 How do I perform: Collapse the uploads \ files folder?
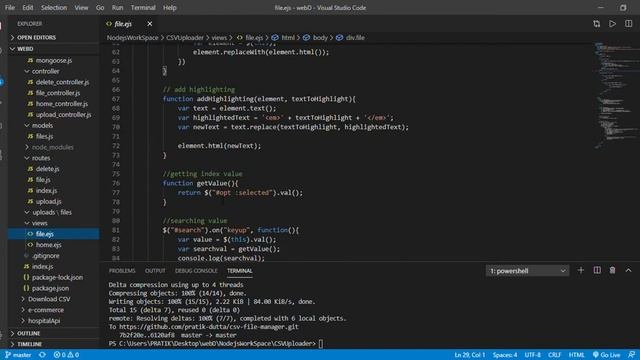click(52, 212)
